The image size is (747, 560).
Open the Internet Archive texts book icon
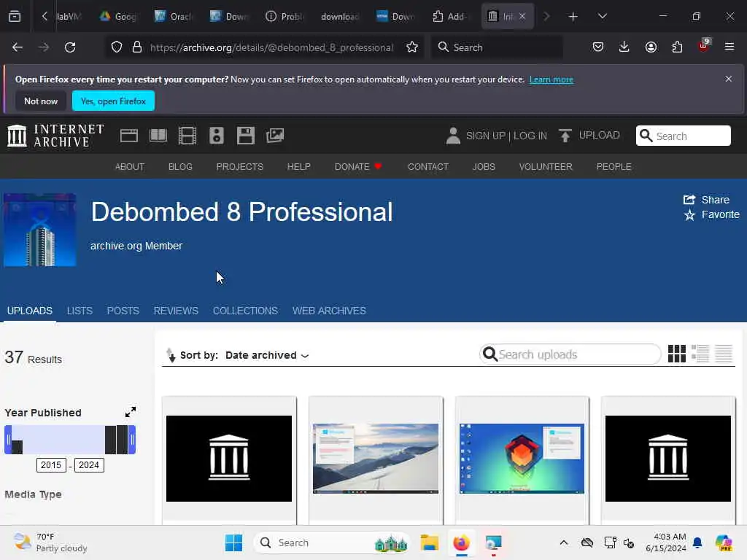point(158,136)
